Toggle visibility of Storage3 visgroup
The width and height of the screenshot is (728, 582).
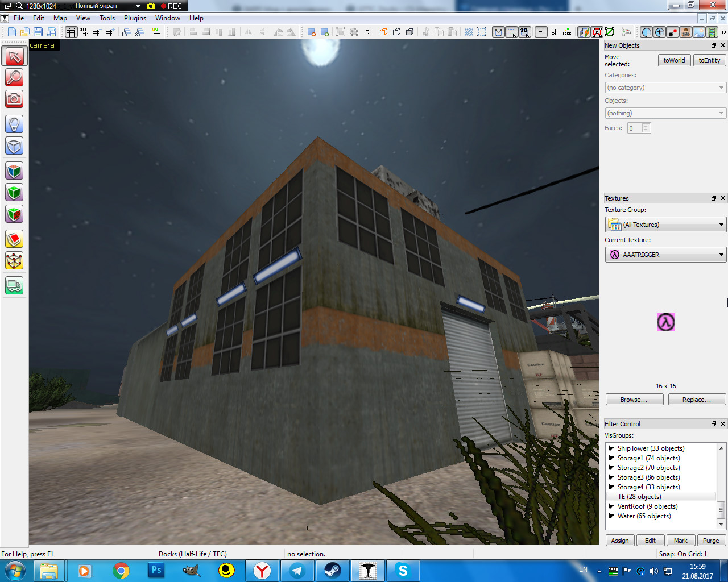(x=611, y=477)
